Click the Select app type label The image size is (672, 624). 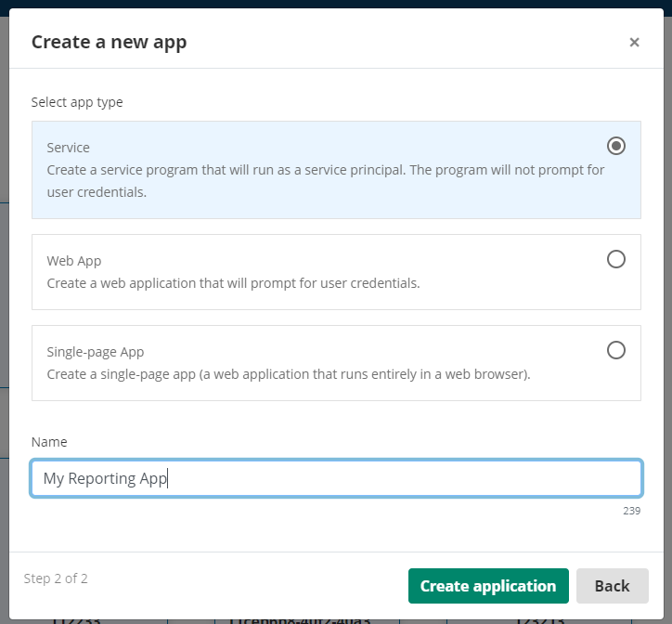77,102
